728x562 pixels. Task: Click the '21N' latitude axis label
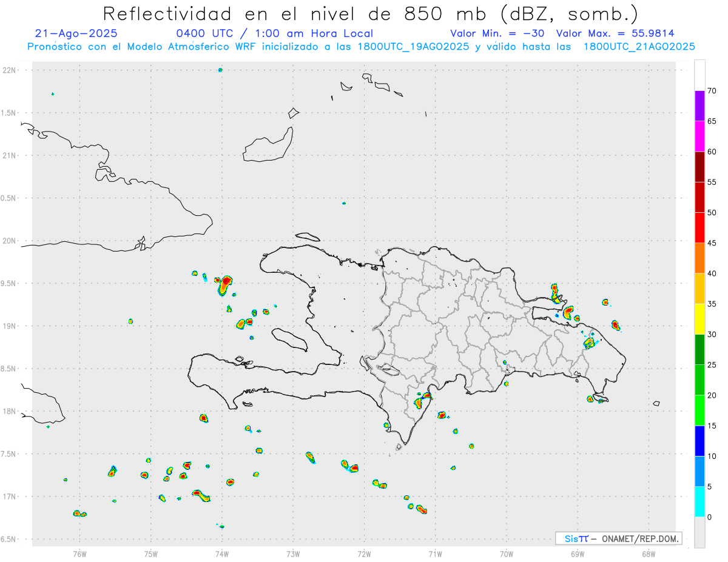(10, 156)
